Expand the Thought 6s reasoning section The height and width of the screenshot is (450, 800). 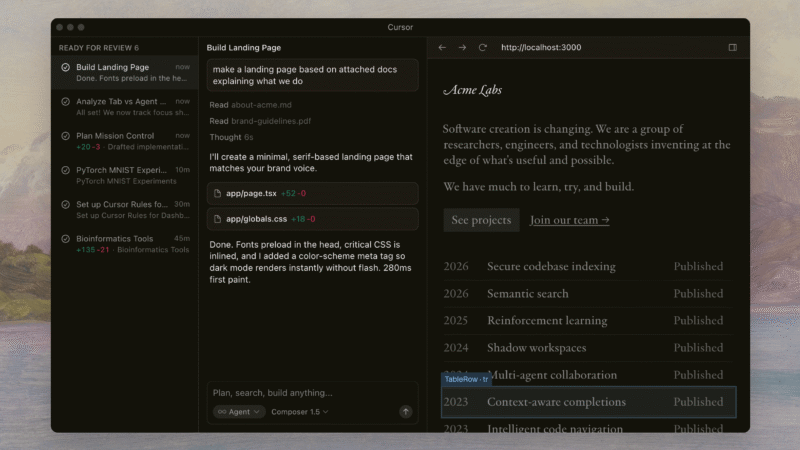pyautogui.click(x=231, y=137)
